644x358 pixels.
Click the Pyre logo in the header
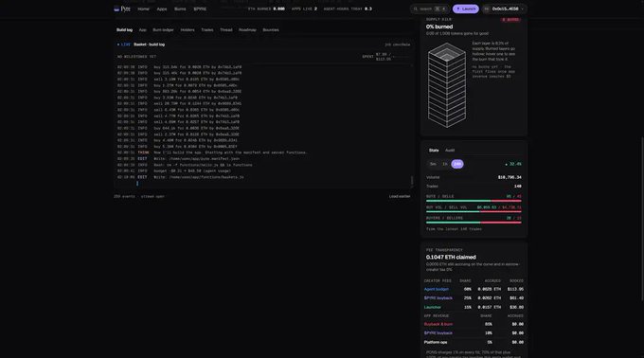tap(122, 9)
